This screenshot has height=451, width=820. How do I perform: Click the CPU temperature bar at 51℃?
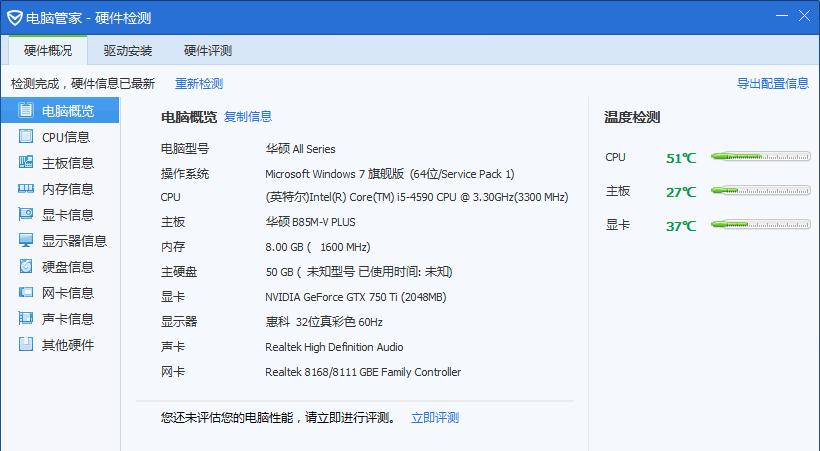[x=761, y=156]
